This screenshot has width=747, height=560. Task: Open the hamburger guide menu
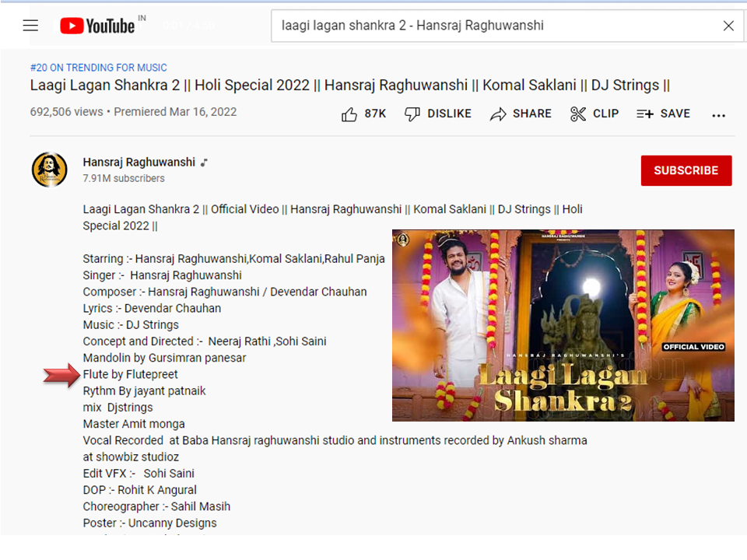(x=30, y=26)
